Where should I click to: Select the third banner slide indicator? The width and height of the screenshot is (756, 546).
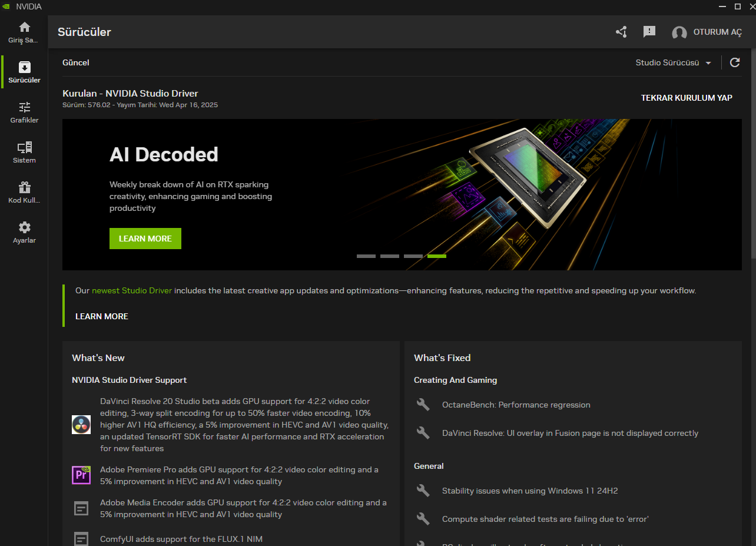(413, 256)
